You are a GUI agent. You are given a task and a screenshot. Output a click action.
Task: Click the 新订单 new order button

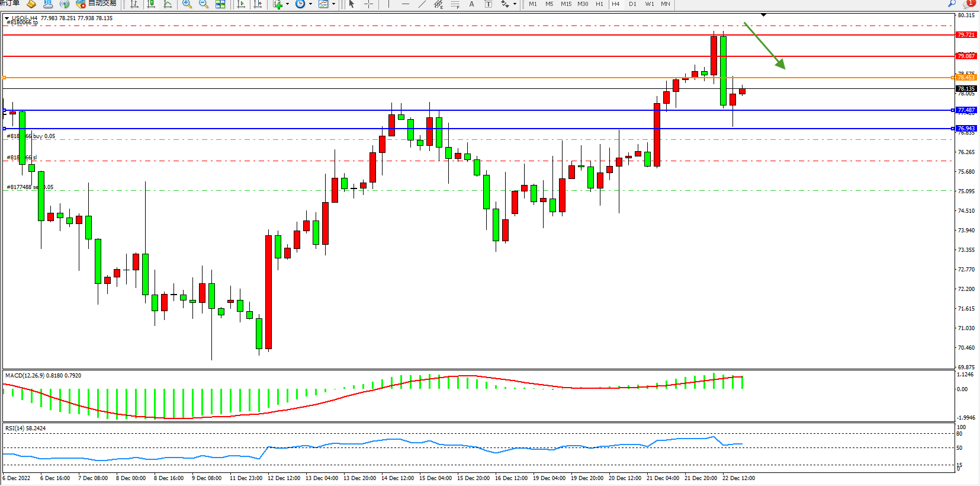coord(9,4)
